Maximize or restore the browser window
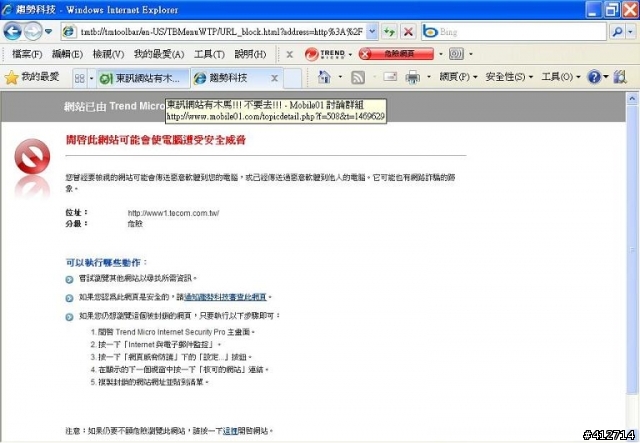This screenshot has height=443, width=640. click(612, 9)
